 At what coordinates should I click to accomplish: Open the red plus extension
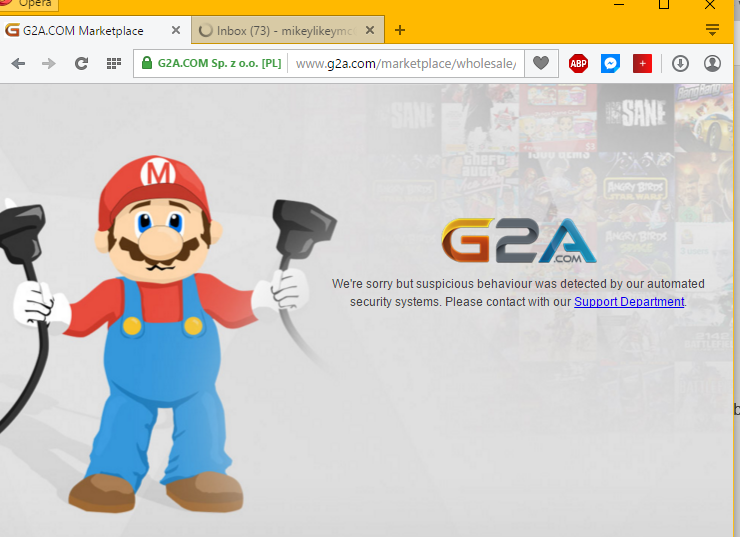(x=642, y=63)
